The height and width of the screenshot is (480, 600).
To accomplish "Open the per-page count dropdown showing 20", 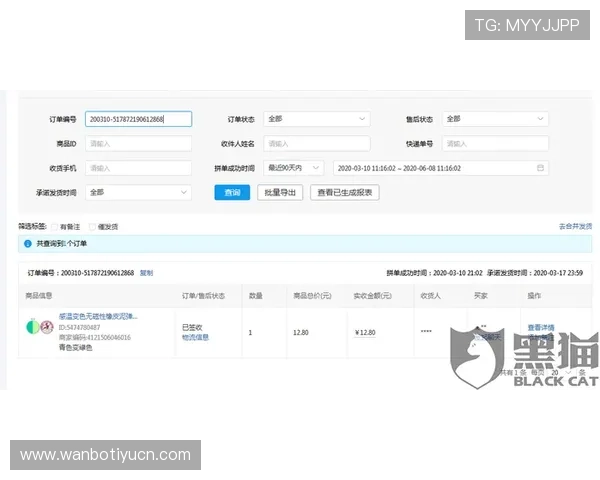I will point(560,372).
